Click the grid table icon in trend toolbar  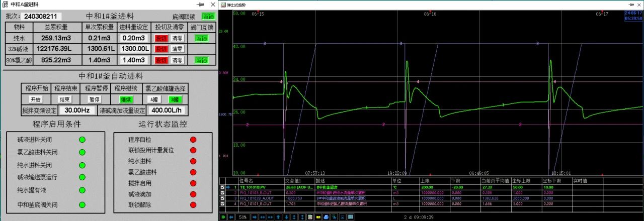point(350,217)
